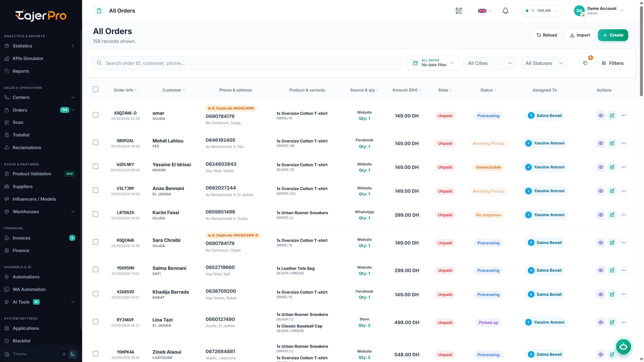The image size is (644, 362).
Task: Click the Create order button
Action: (613, 35)
